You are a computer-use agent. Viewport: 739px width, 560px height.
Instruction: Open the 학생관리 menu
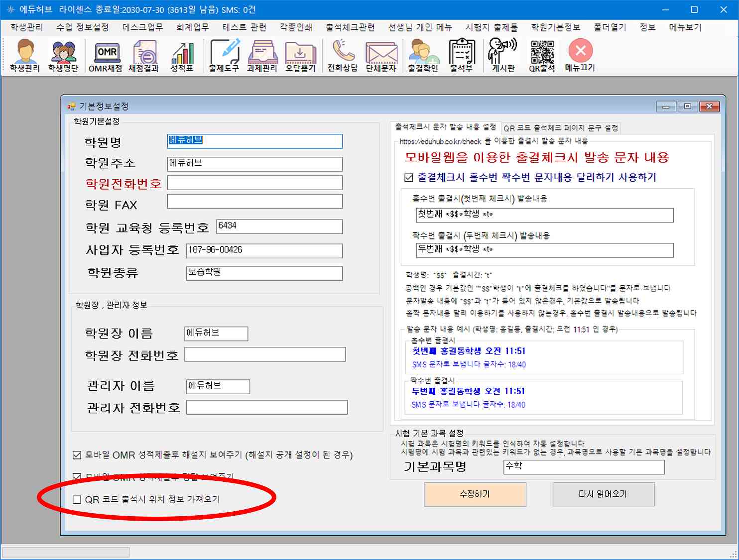(x=26, y=27)
